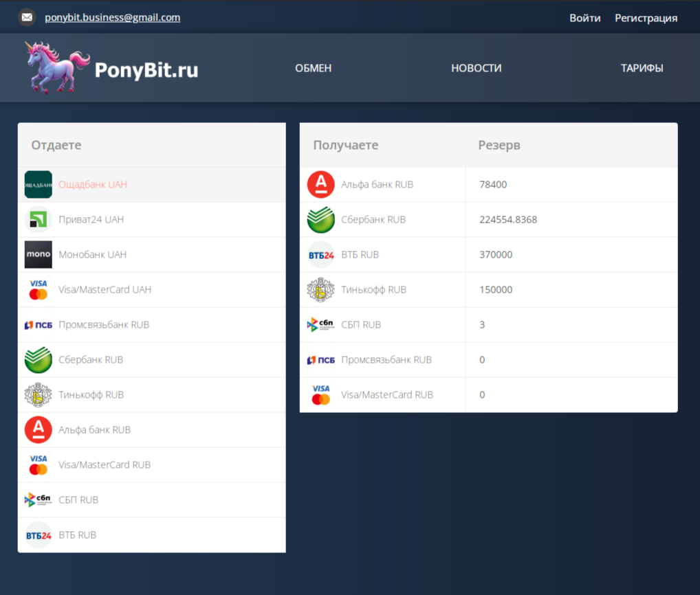Click the Войти login link
This screenshot has height=595, width=700.
click(584, 19)
